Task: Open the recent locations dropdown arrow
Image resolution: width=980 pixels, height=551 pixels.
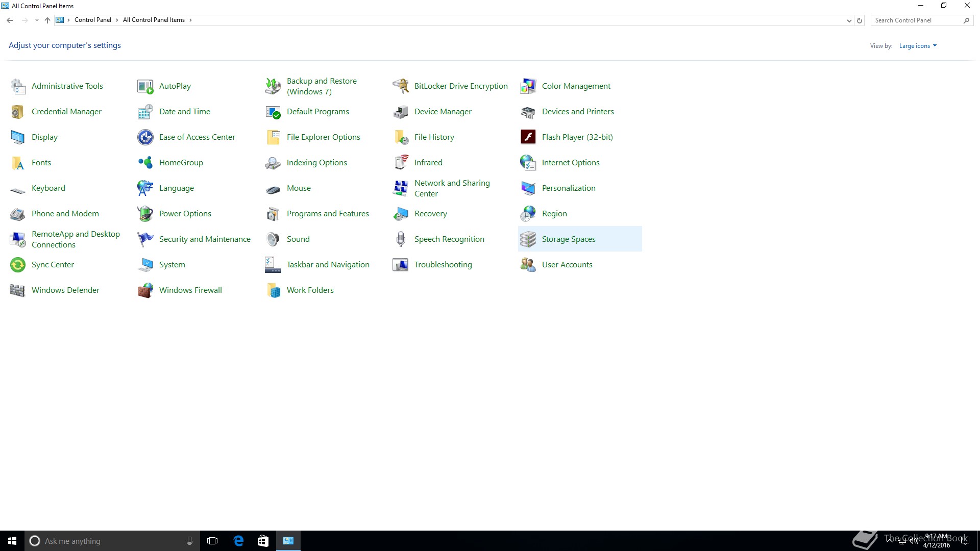Action: click(x=37, y=20)
